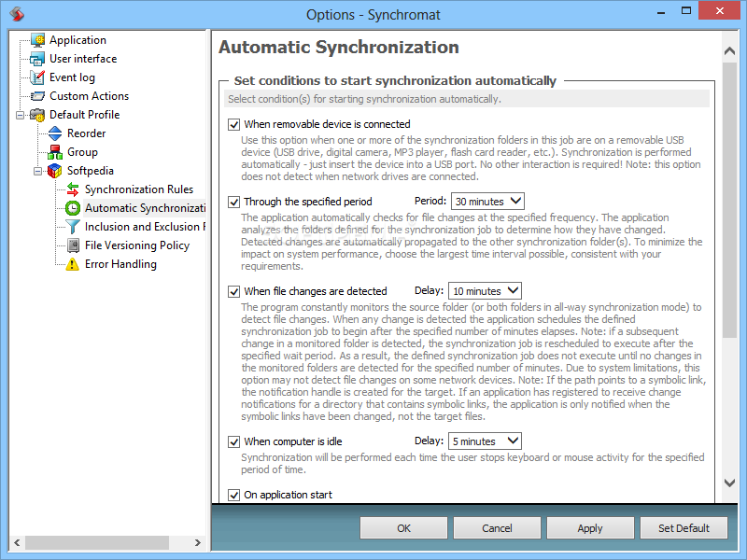Open Custom Actions settings

[x=89, y=96]
